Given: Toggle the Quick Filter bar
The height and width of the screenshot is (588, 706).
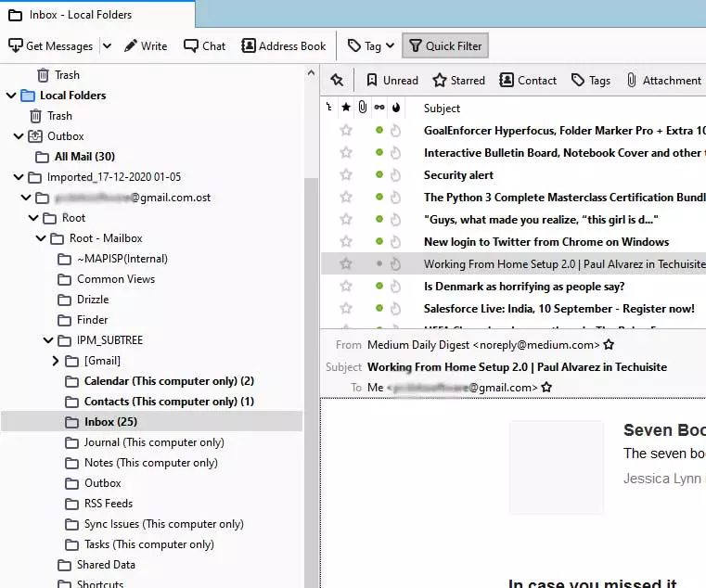Looking at the screenshot, I should (444, 45).
